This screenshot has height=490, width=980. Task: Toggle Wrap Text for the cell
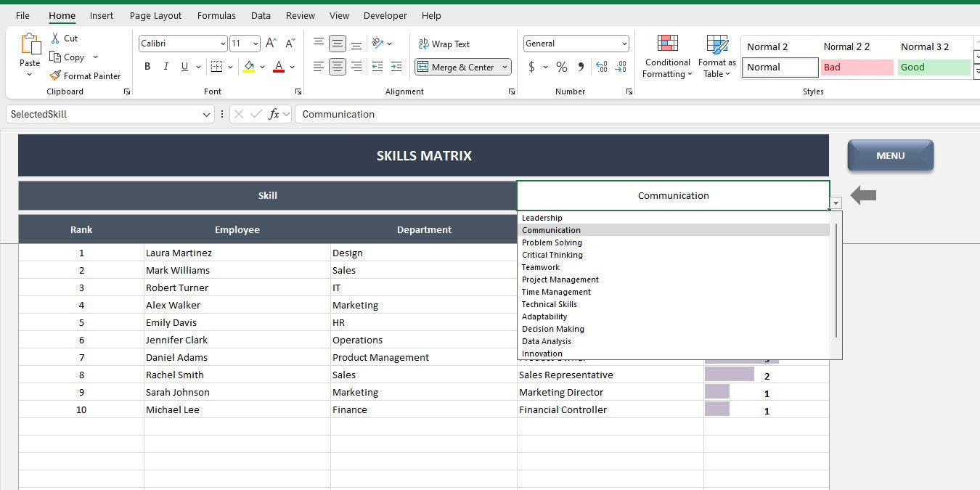pyautogui.click(x=444, y=44)
